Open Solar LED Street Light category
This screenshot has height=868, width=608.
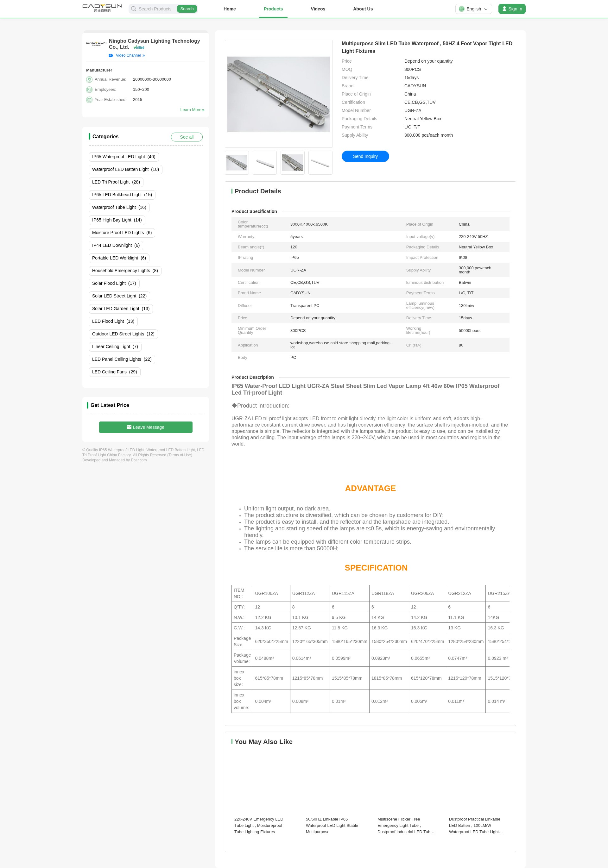[x=120, y=296]
